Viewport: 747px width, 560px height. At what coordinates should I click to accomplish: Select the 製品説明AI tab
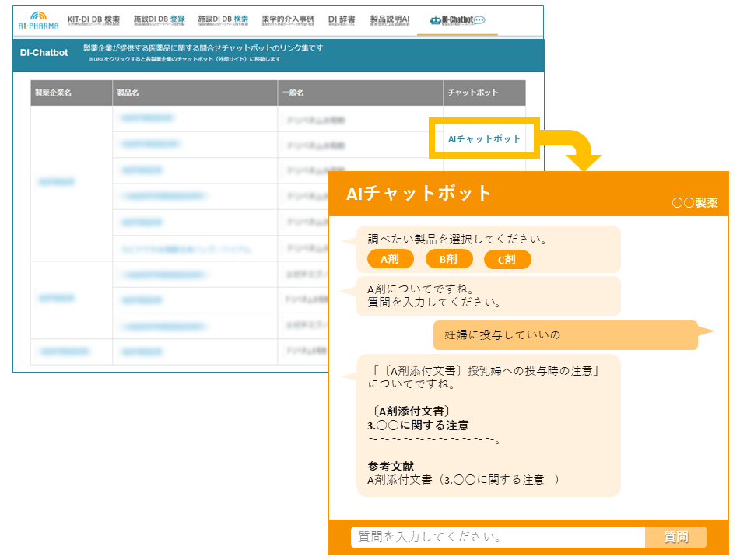[390, 20]
